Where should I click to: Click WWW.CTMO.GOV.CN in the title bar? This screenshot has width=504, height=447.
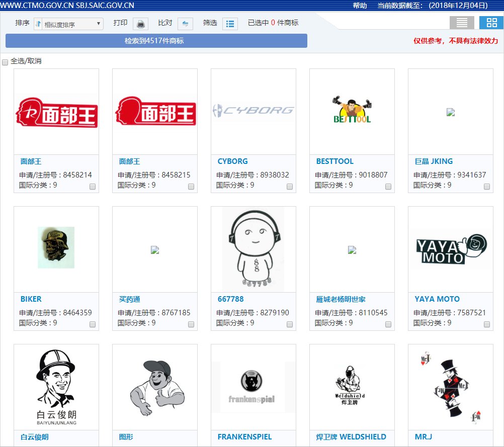(36, 5)
